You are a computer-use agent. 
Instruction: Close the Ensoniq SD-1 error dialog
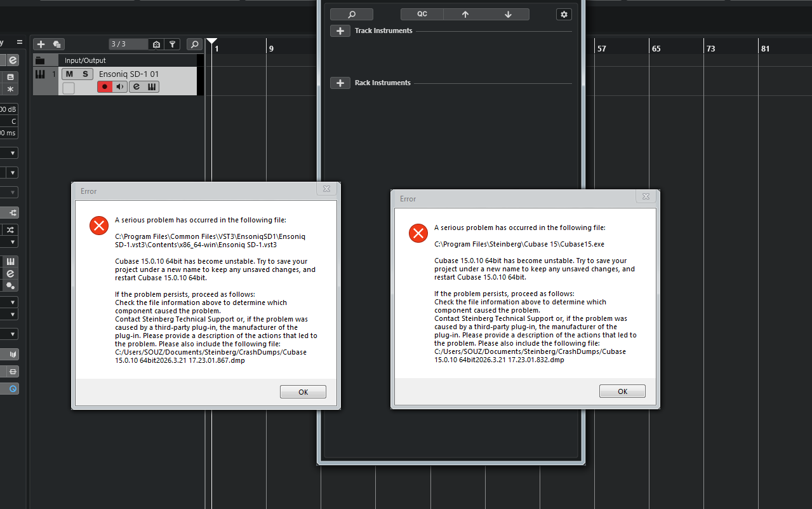pyautogui.click(x=326, y=189)
